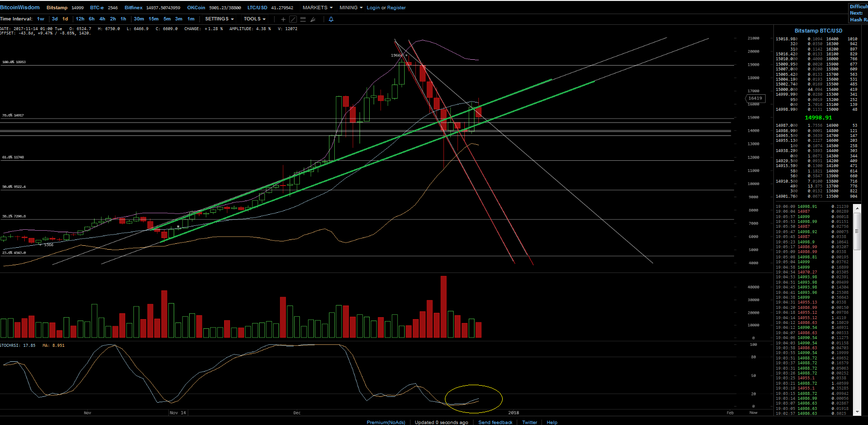
Task: Click the current price 14998.91 in order book
Action: [819, 118]
